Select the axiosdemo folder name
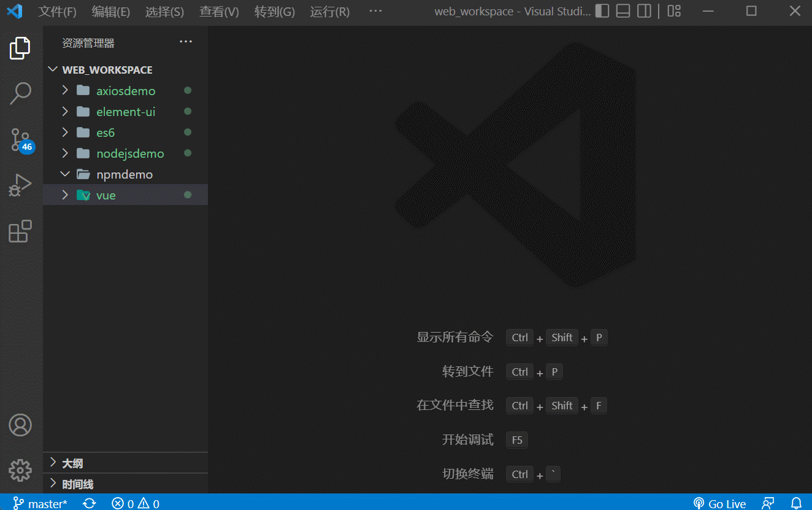 (126, 91)
